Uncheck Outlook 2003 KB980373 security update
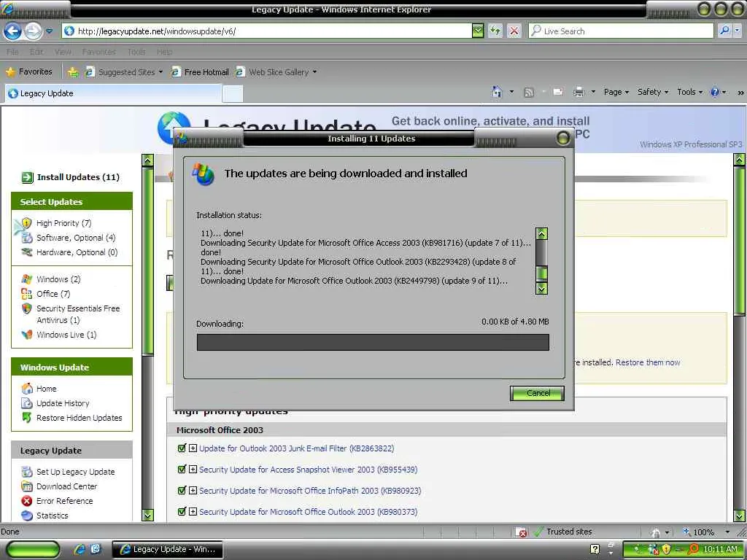 182,512
